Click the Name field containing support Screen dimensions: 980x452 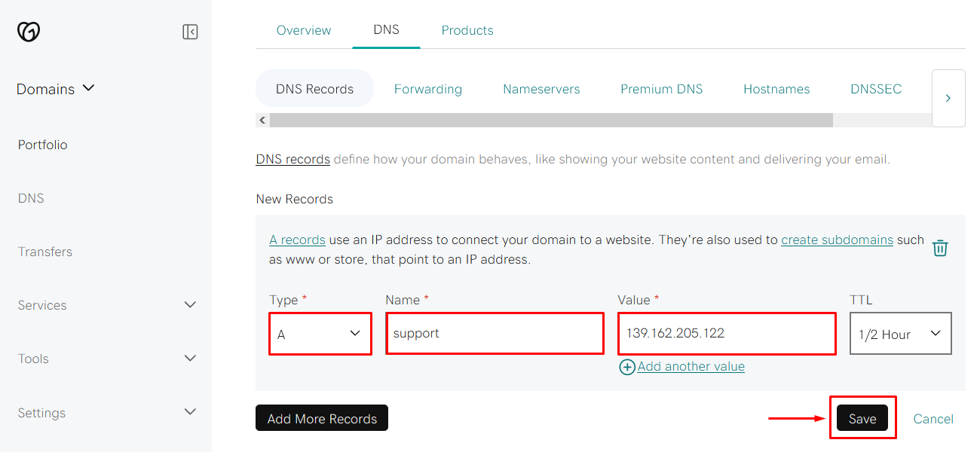click(x=495, y=333)
